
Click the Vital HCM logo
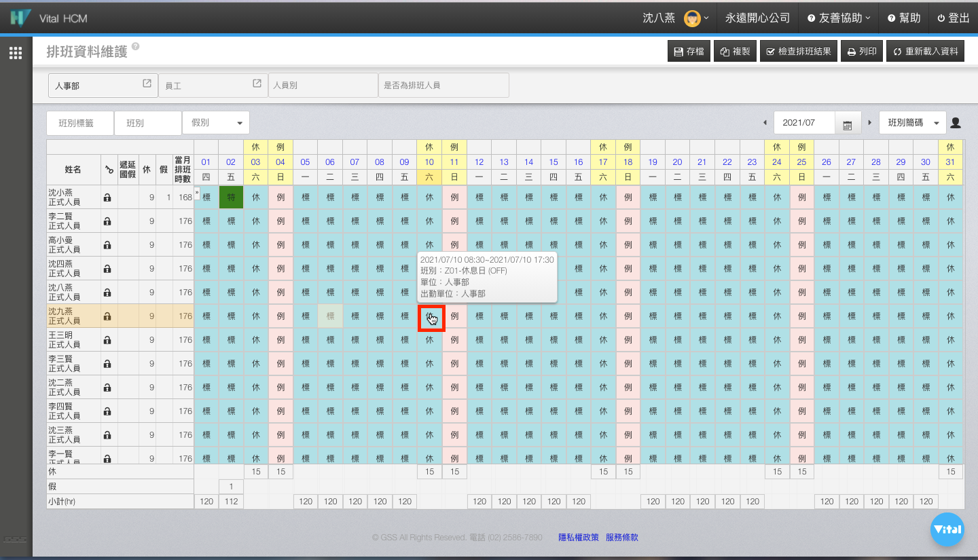(x=20, y=18)
